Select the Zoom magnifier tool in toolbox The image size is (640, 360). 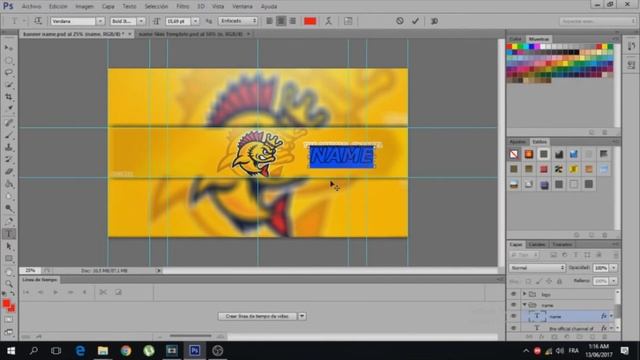tap(9, 284)
